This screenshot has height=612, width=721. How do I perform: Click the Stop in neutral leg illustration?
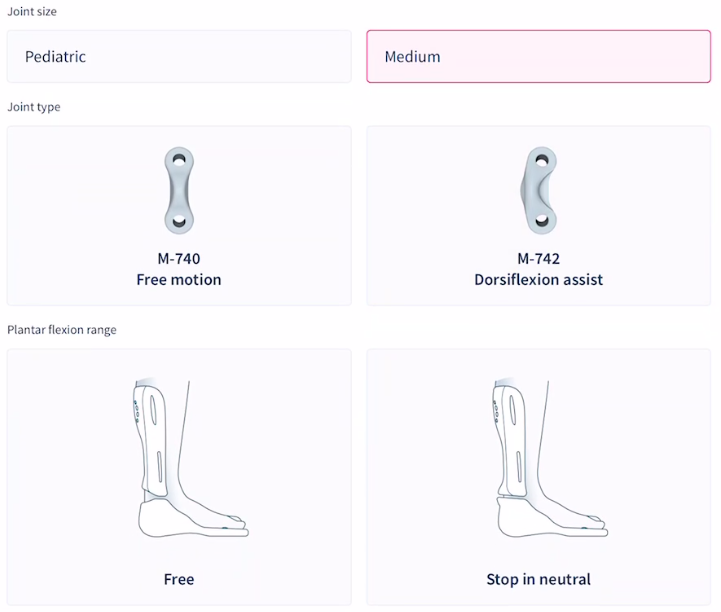pyautogui.click(x=539, y=457)
